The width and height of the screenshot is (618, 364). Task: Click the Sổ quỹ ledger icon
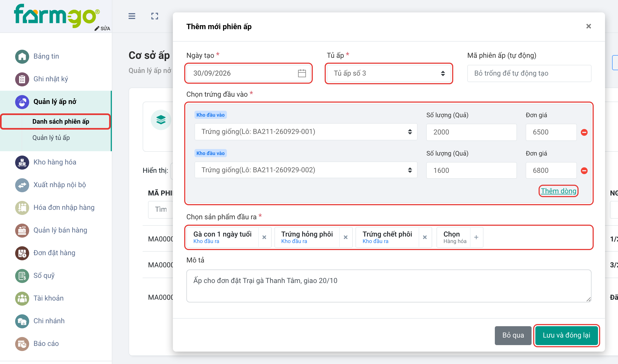[x=22, y=276]
